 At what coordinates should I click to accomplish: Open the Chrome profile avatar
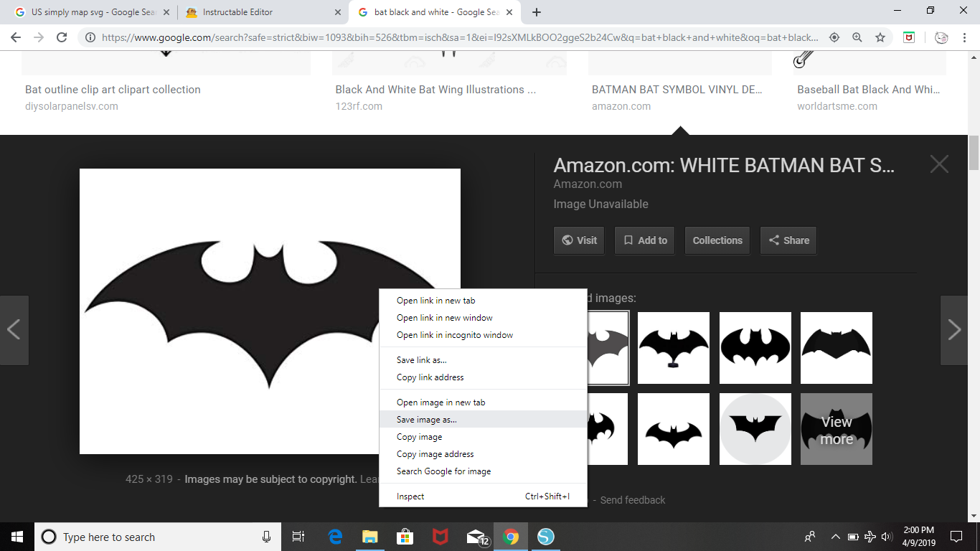point(943,37)
